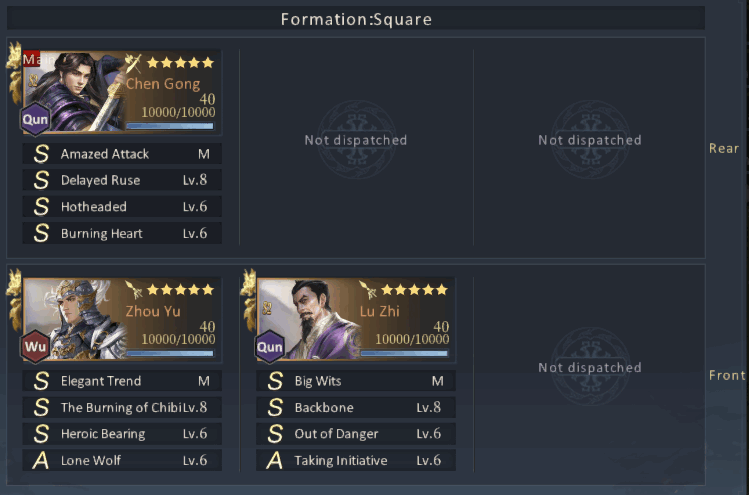Screen dimensions: 749x495
Task: Click the troop type icon beside Chen Gong's stars
Action: click(x=133, y=63)
